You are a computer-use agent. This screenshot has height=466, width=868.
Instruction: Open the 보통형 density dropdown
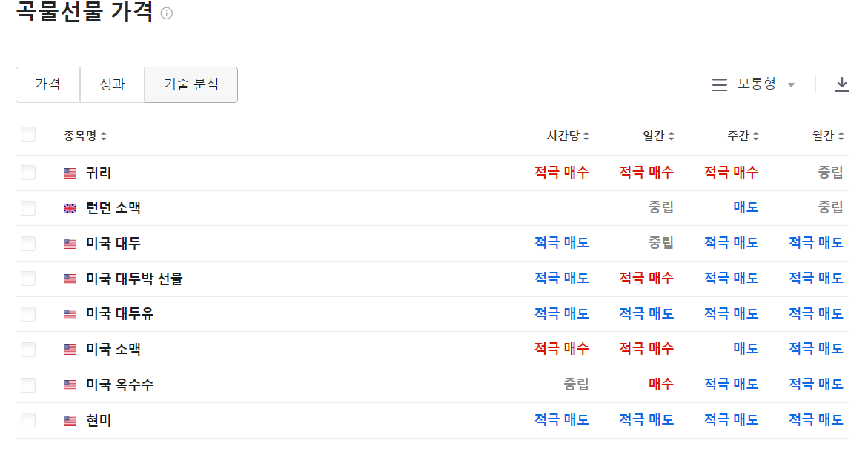coord(766,84)
